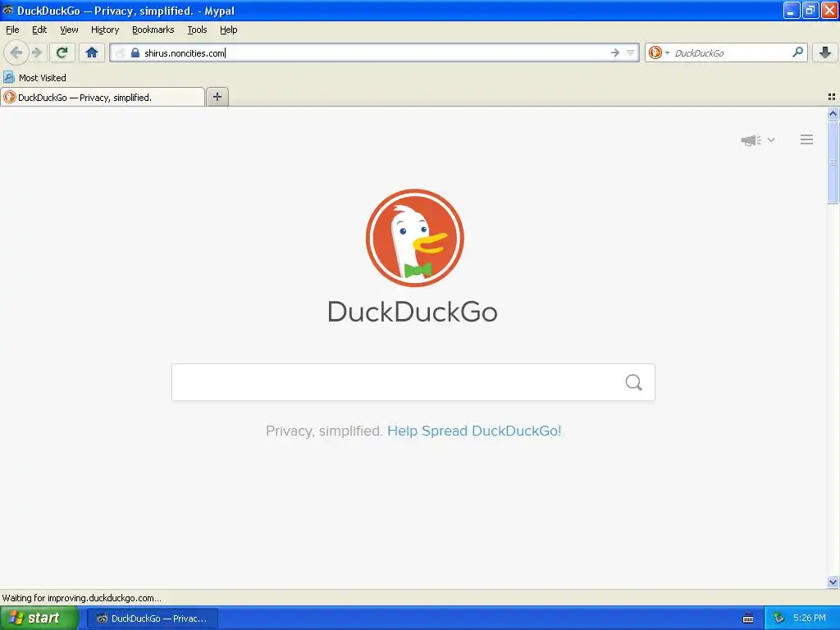840x630 pixels.
Task: Open the DuckDuckGo hamburger menu
Action: coord(807,139)
